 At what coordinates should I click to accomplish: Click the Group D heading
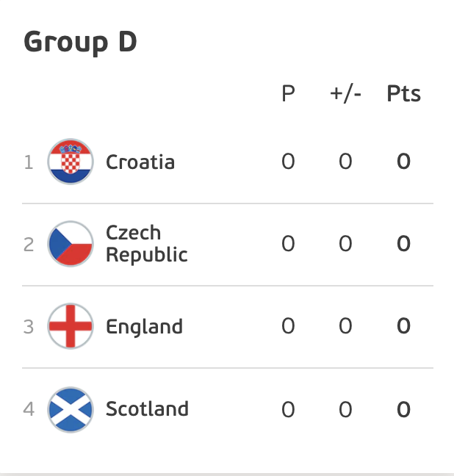point(81,43)
